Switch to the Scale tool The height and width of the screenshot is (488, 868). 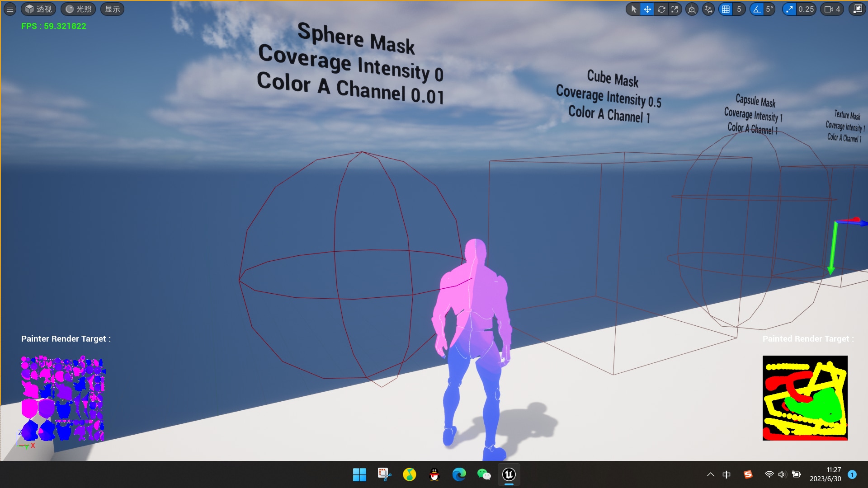point(675,9)
